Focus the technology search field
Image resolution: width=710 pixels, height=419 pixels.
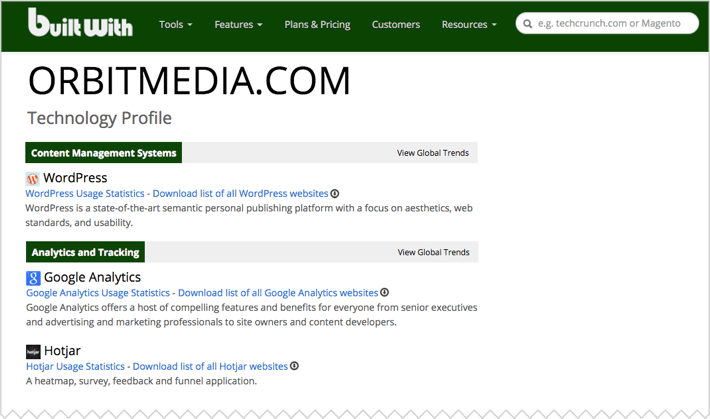(607, 24)
